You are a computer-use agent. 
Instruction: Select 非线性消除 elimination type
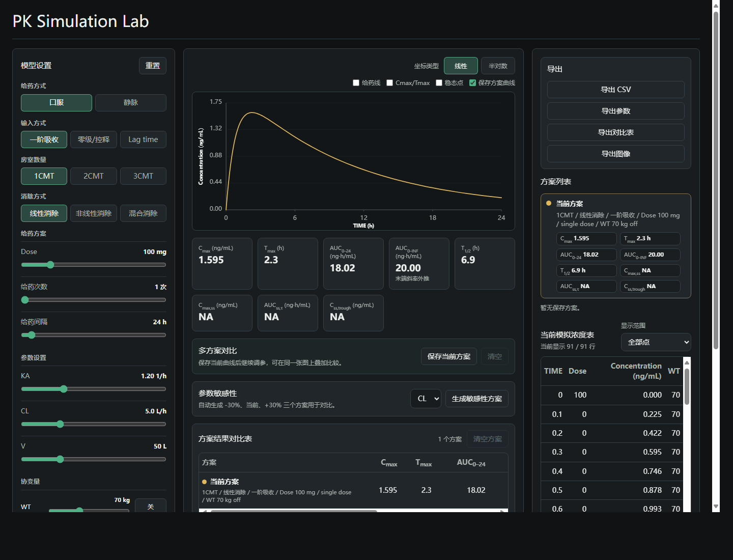tap(94, 213)
